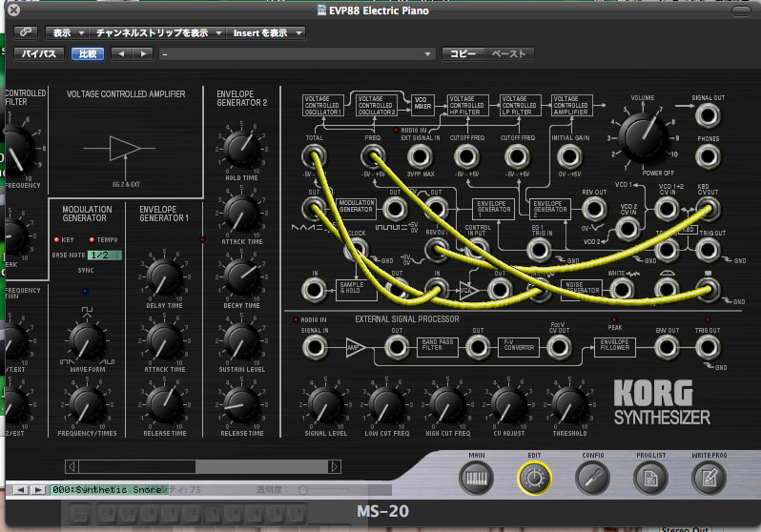Viewport: 761px width, 532px height.
Task: Click the Sample & Hold IN jack
Action: click(314, 290)
